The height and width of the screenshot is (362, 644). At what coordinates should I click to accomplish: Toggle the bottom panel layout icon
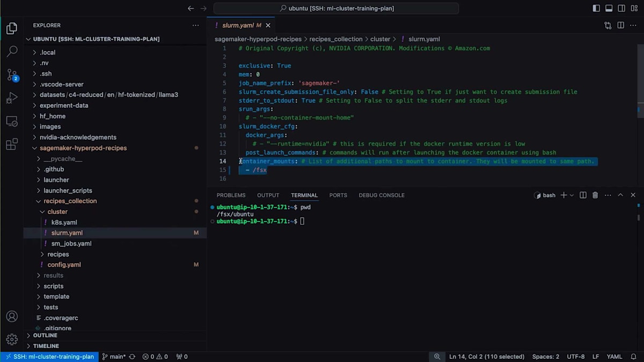[609, 9]
